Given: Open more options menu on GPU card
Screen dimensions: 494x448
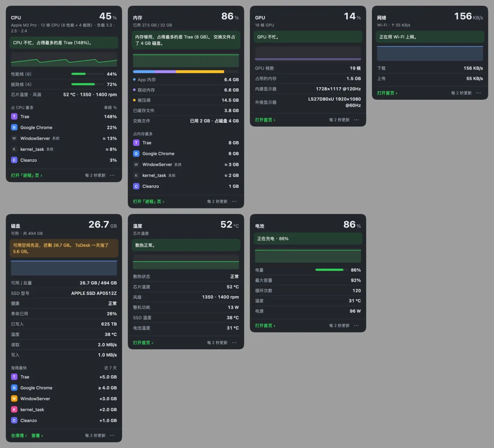Looking at the screenshot, I should [x=356, y=120].
